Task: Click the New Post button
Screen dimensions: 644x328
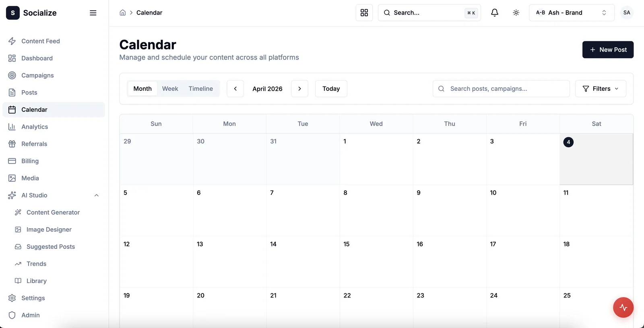Action: [608, 49]
